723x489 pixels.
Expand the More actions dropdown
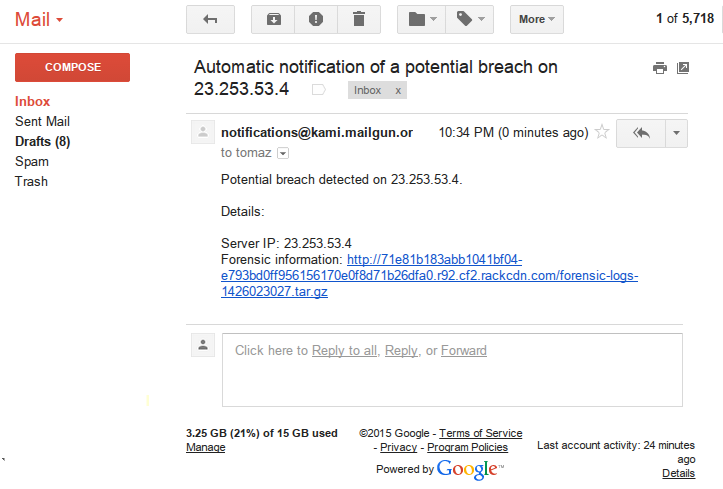(537, 19)
